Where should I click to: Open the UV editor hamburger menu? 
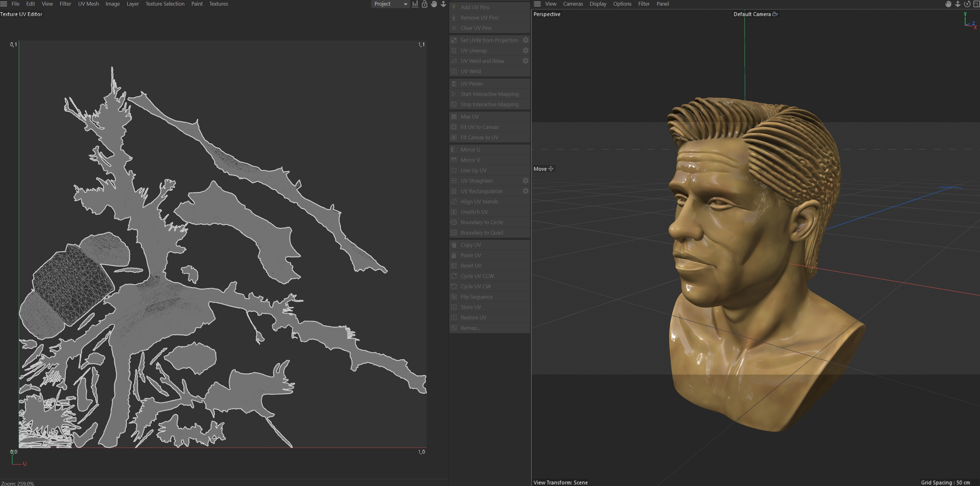[x=4, y=4]
